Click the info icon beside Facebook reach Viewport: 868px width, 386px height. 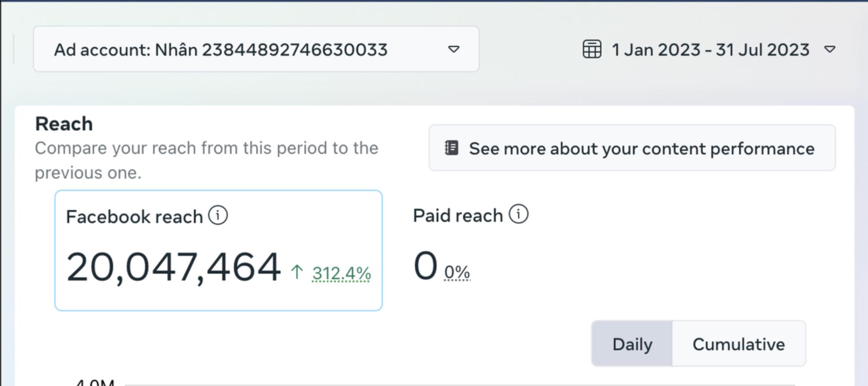[218, 216]
